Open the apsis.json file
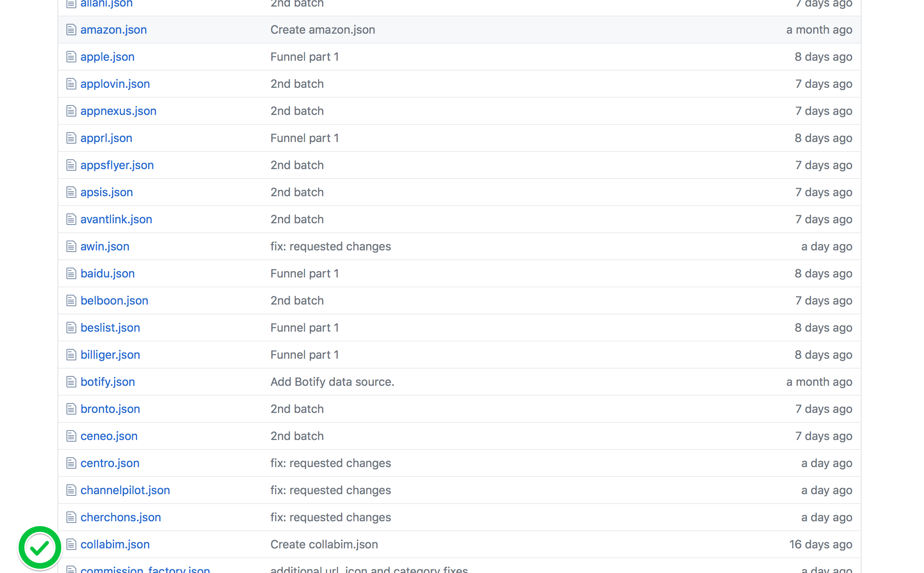The height and width of the screenshot is (573, 924). click(107, 192)
